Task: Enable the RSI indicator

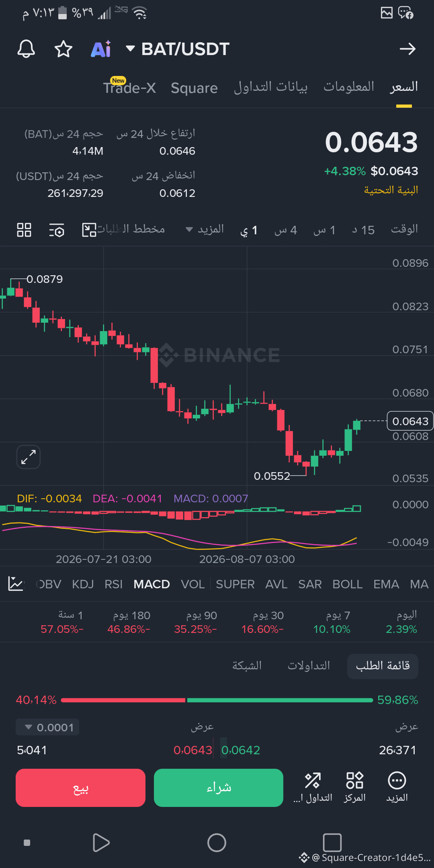Action: [114, 584]
